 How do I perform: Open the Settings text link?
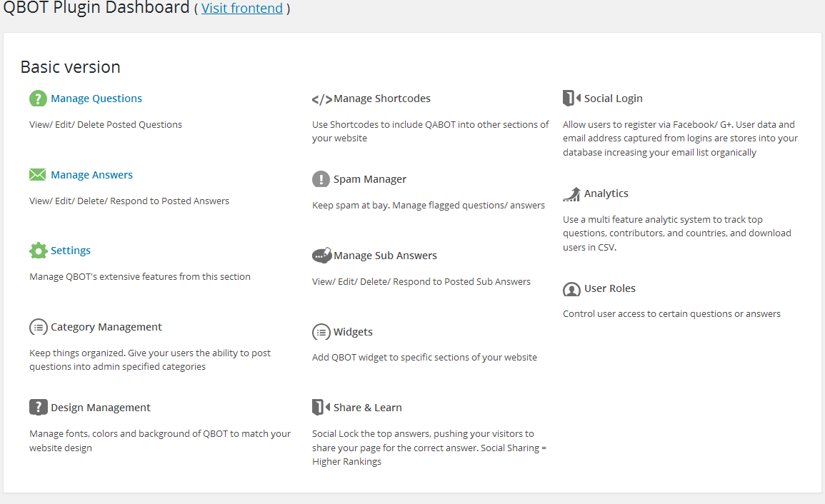(71, 251)
